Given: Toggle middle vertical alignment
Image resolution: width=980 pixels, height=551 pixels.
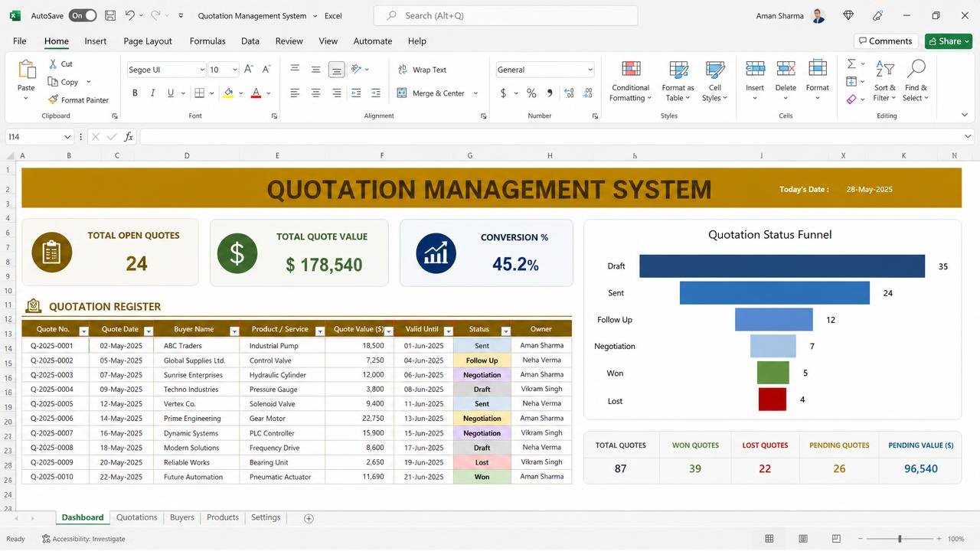Looking at the screenshot, I should pos(315,70).
